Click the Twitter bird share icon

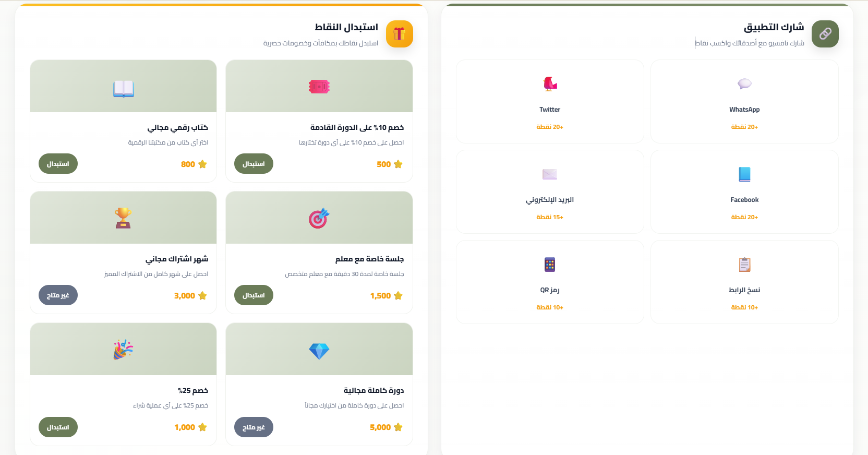point(550,84)
